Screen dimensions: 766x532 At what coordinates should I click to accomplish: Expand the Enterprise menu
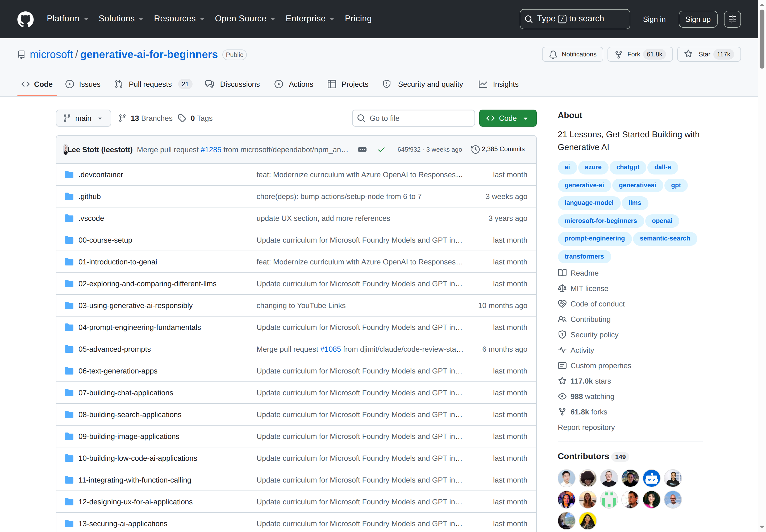310,19
